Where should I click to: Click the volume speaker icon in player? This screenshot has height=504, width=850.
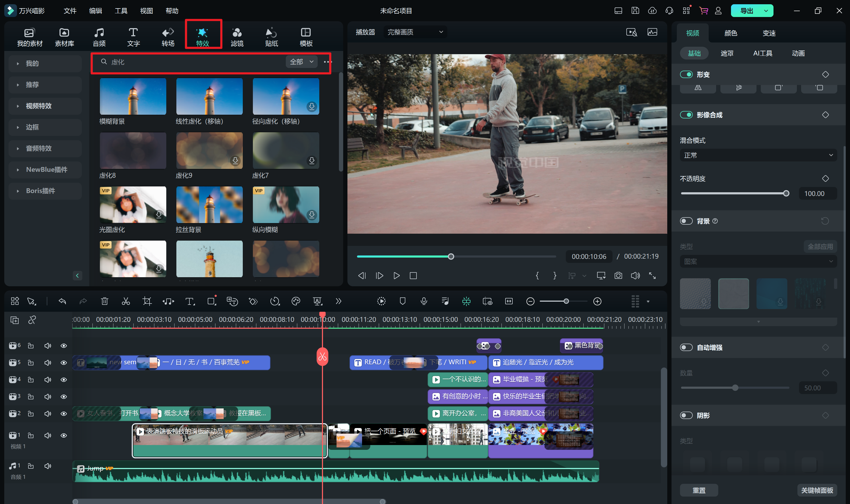[635, 275]
